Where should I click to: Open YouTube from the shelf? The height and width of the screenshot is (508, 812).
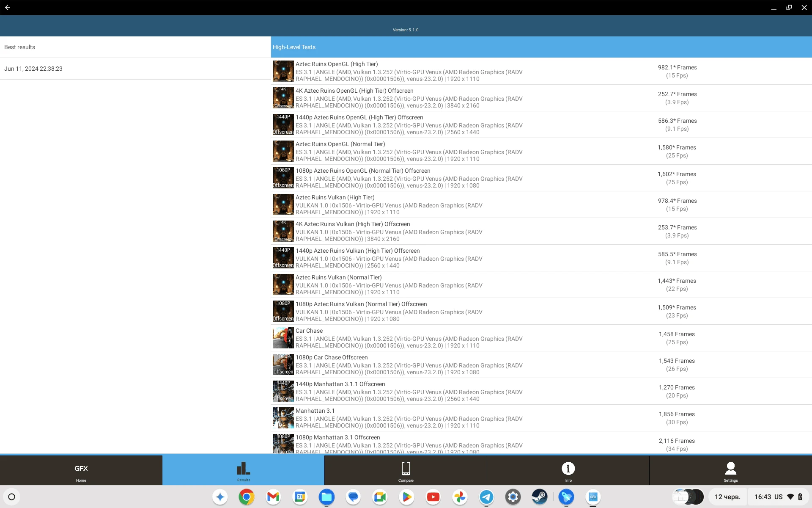pyautogui.click(x=433, y=497)
